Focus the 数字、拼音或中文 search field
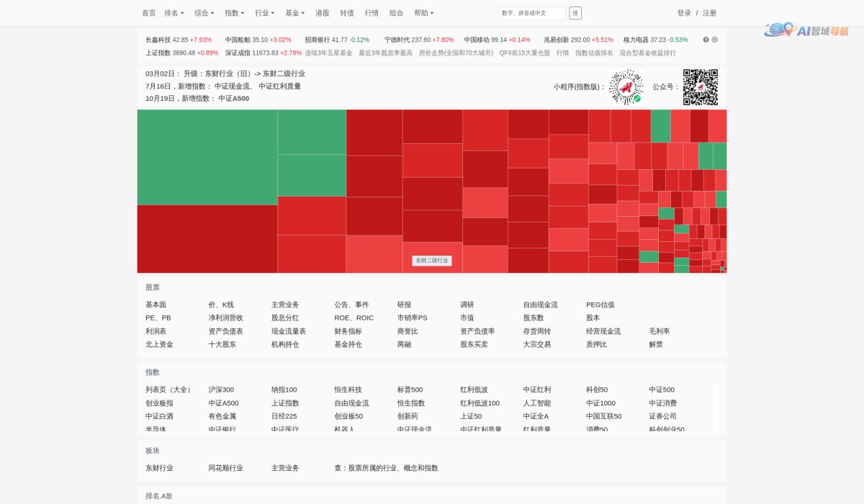Viewport: 864px width, 504px height. tap(532, 13)
